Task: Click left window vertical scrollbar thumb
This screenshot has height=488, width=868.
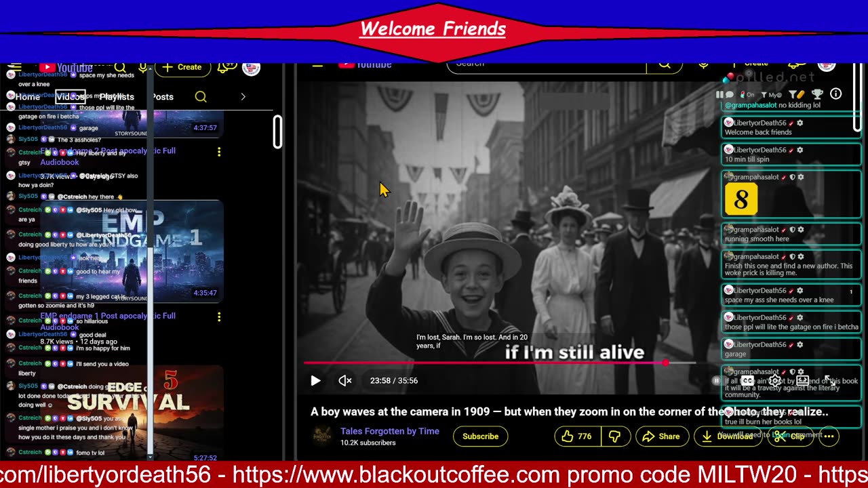Action: 277,131
